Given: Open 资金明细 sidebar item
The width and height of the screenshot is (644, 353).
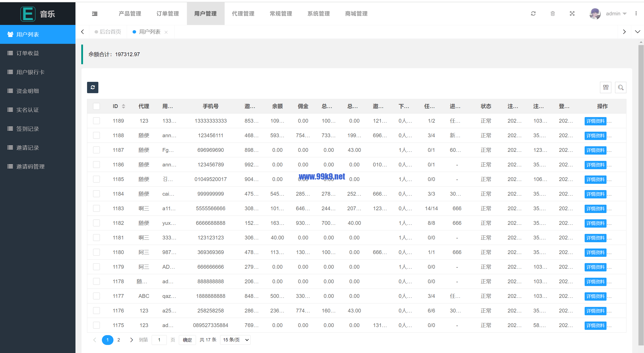Looking at the screenshot, I should [x=38, y=91].
